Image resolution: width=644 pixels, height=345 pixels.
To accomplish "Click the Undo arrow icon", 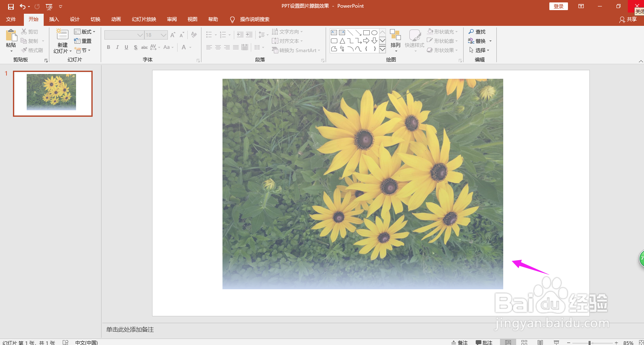I will (x=23, y=6).
